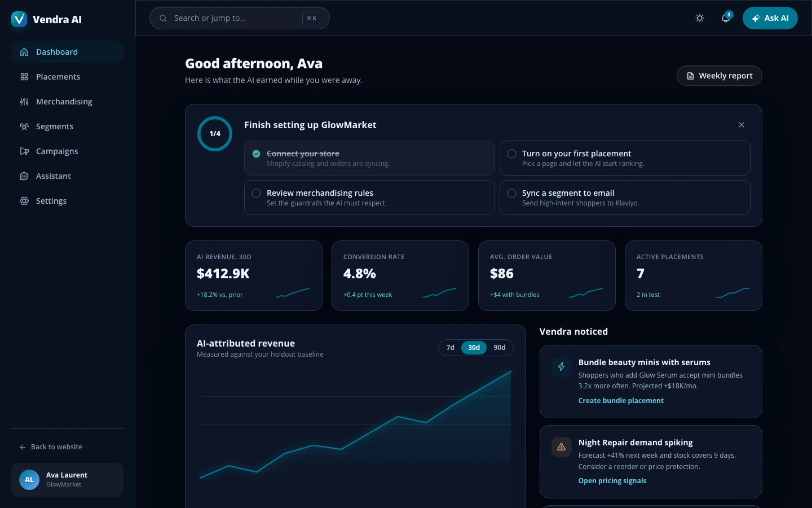Click Night Repair demand spiking heading

636,443
